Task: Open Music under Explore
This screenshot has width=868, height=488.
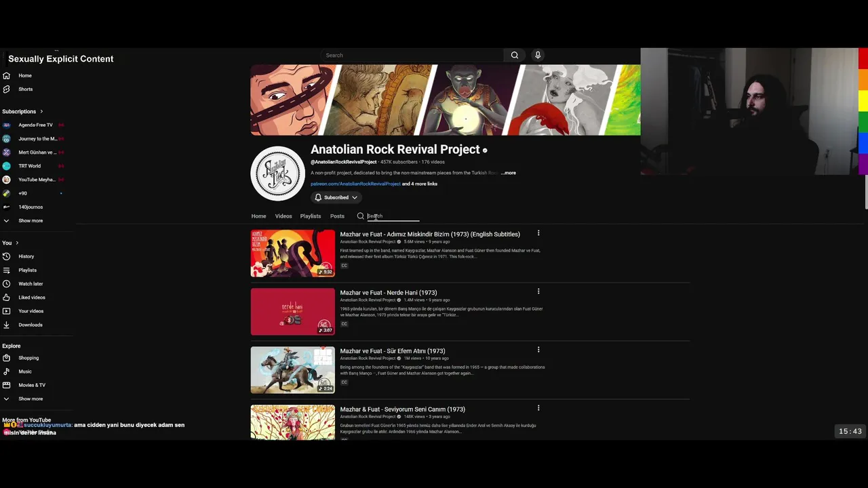Action: 24,371
